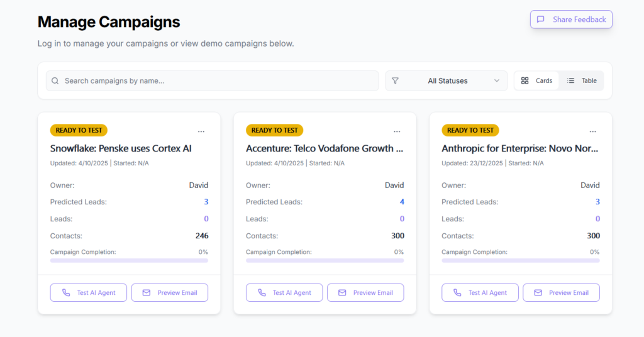Open the Snowflake campaign's three-dot menu
The image size is (644, 337).
pyautogui.click(x=201, y=131)
